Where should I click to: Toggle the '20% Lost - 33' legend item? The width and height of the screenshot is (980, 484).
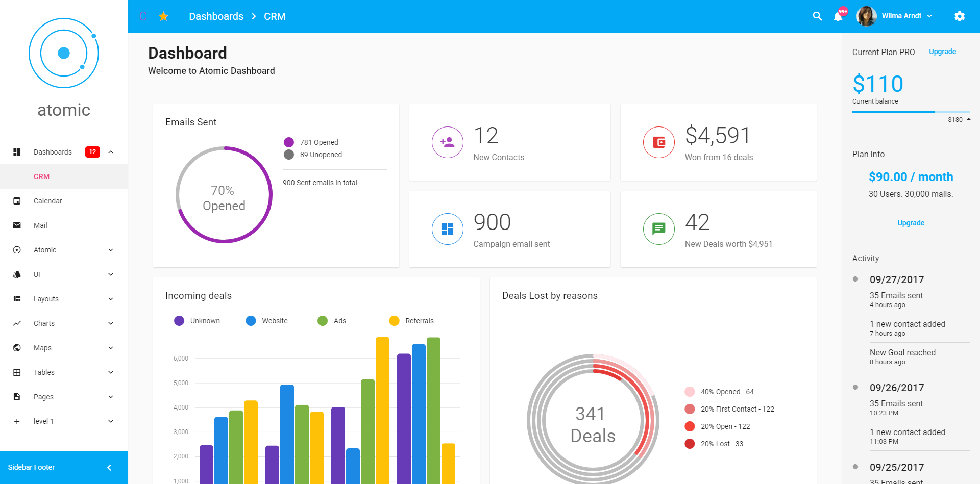point(714,444)
